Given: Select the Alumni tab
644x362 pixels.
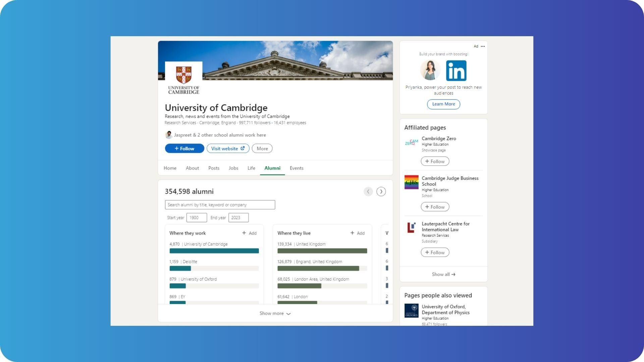Looking at the screenshot, I should pos(272,168).
